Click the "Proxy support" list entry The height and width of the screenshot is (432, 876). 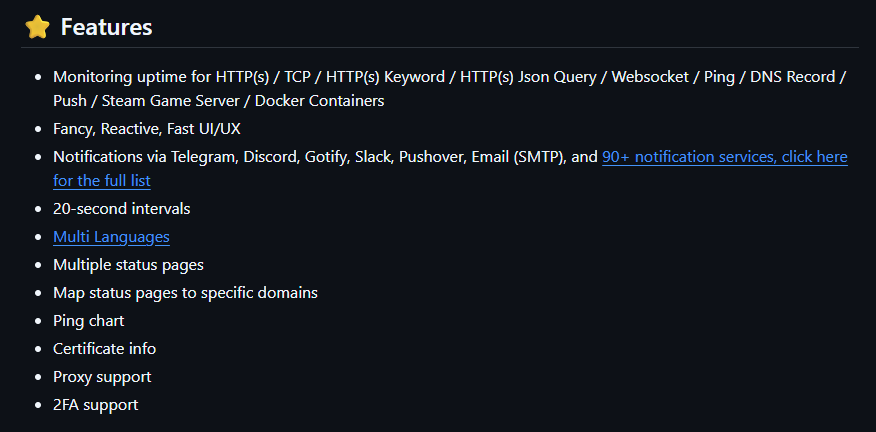click(102, 377)
